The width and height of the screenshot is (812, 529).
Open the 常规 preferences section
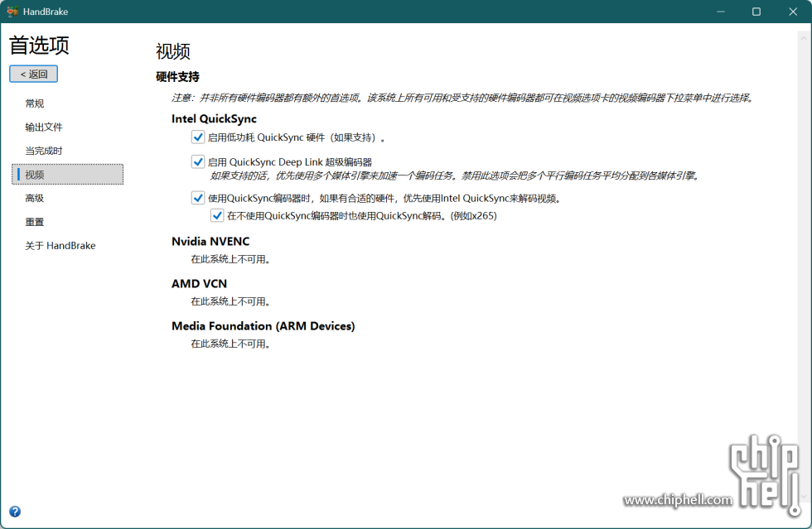click(35, 103)
